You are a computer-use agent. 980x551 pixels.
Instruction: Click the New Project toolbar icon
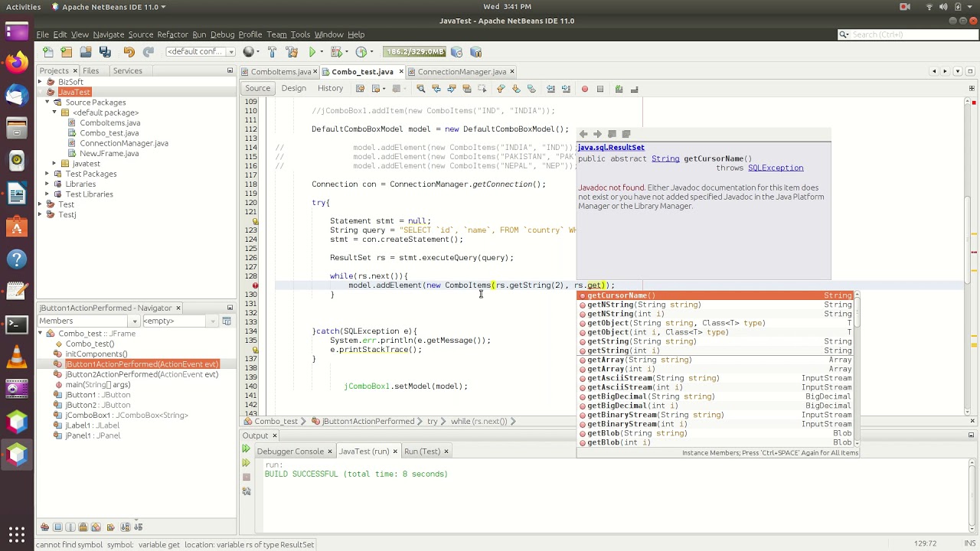point(67,52)
